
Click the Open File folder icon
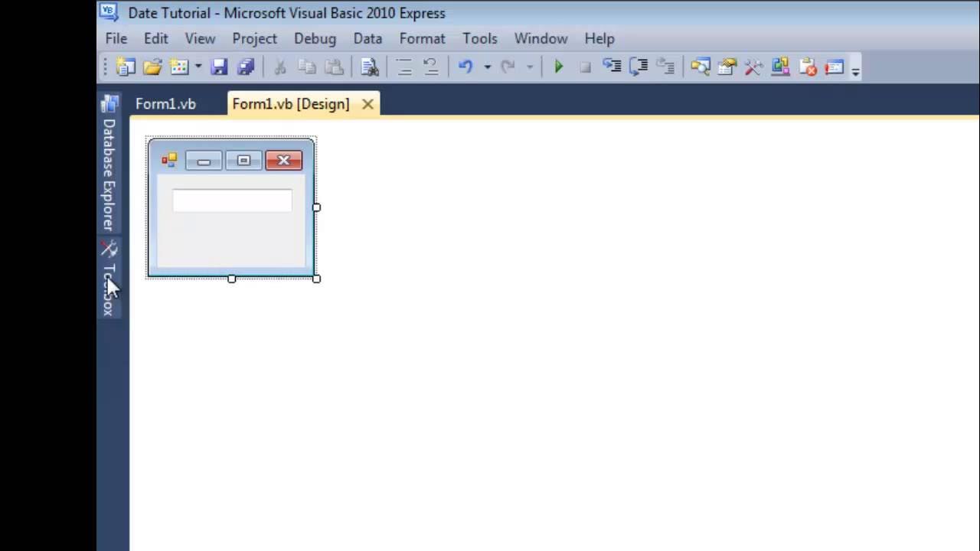(152, 67)
